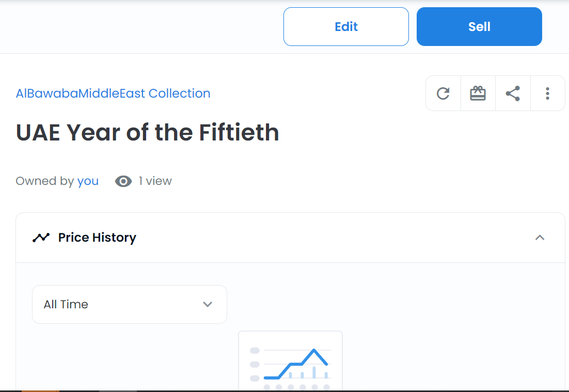Click the "Owned by" label text
Viewport: 569px width, 392px height.
click(x=45, y=181)
